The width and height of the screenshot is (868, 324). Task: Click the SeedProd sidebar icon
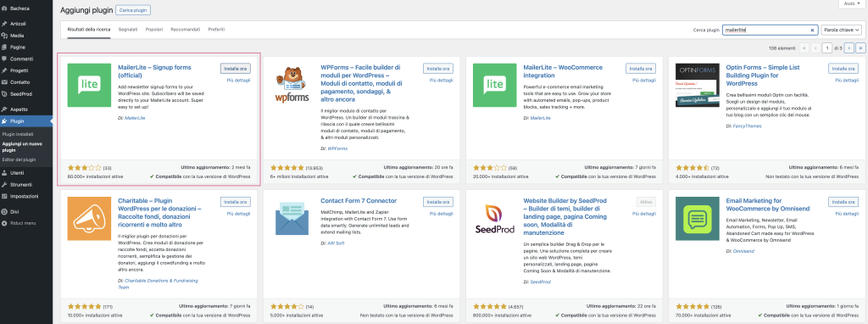[x=4, y=93]
